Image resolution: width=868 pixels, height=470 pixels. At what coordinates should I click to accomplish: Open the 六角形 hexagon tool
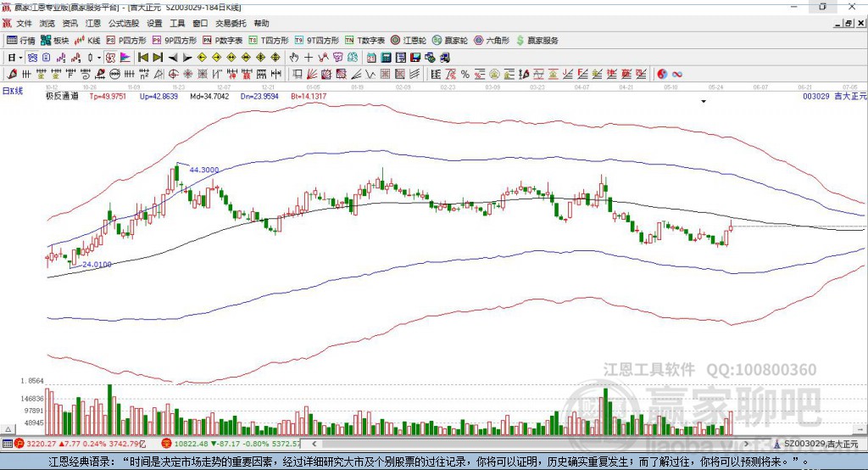[x=492, y=41]
